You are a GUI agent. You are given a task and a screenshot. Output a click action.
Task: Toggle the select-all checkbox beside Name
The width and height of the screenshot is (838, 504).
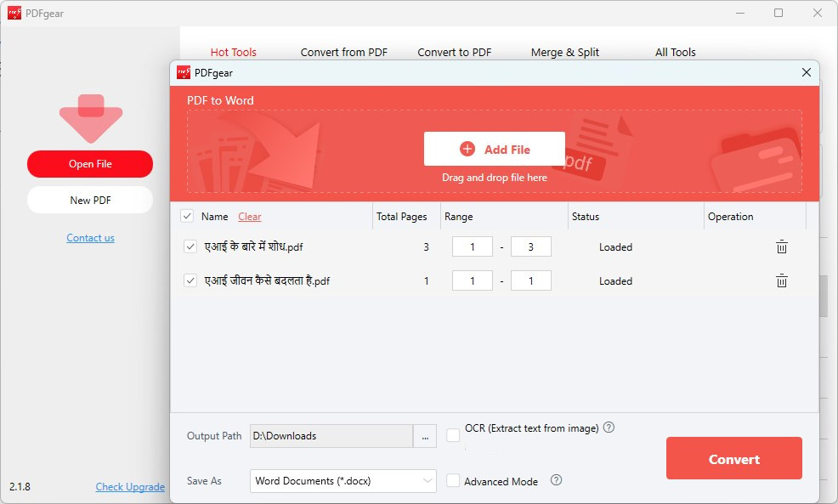coord(187,216)
